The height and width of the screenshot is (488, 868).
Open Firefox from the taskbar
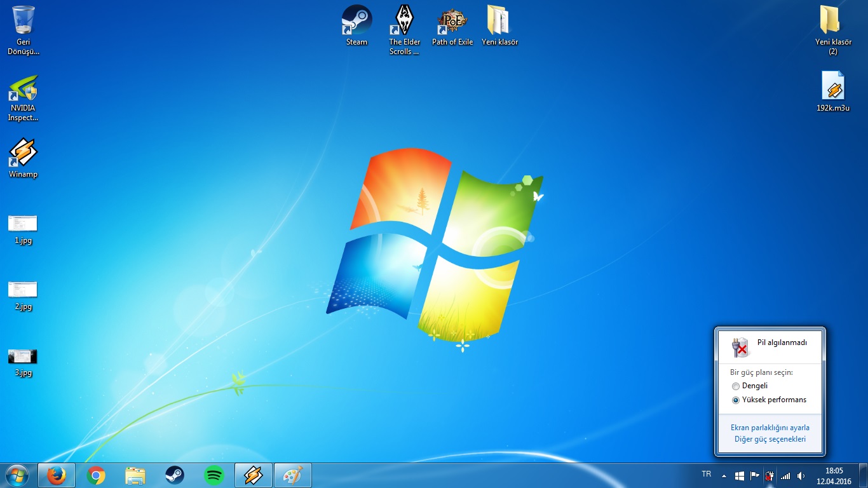tap(57, 475)
